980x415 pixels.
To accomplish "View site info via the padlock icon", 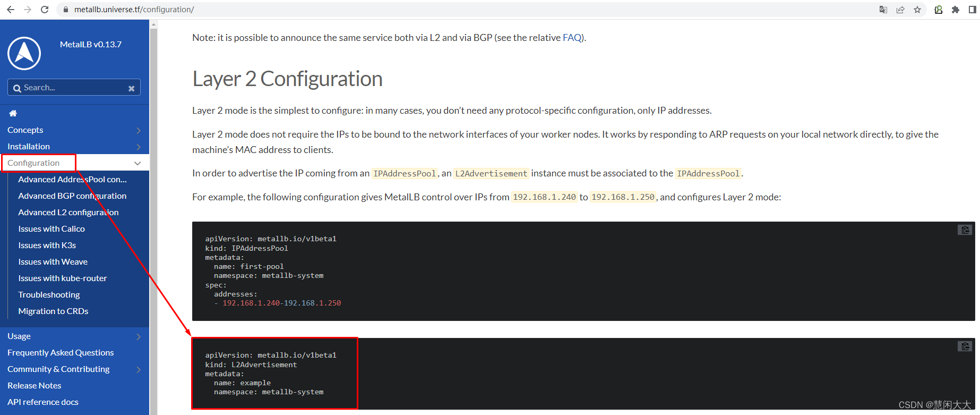I will click(x=65, y=10).
